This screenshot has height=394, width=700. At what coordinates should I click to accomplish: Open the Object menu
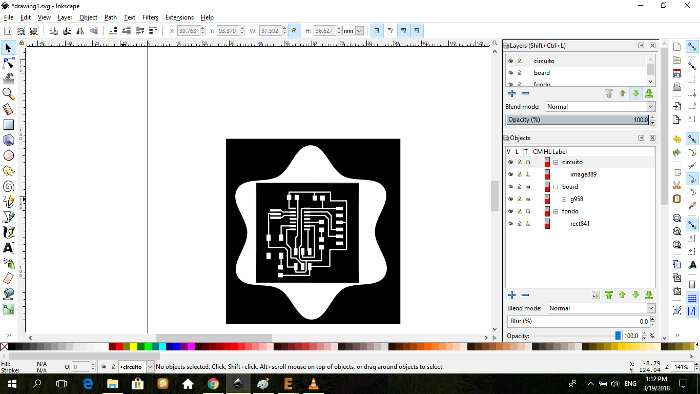(x=88, y=17)
